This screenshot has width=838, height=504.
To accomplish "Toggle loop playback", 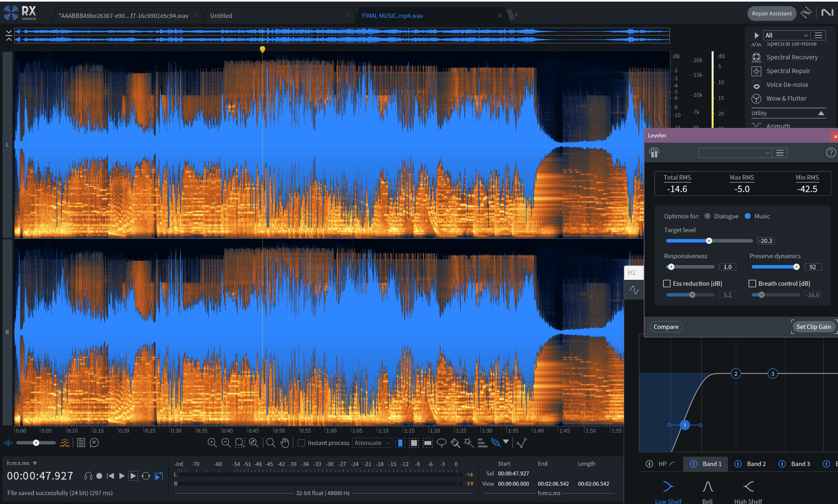I will [146, 476].
